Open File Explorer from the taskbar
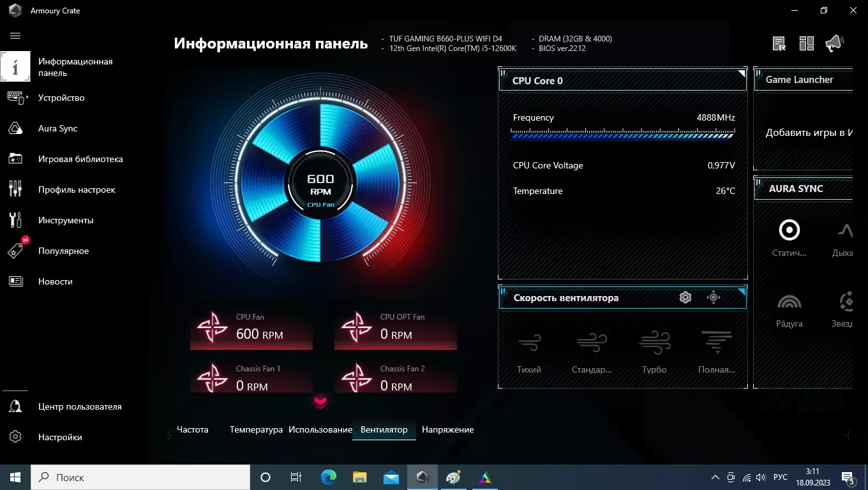 pos(359,477)
